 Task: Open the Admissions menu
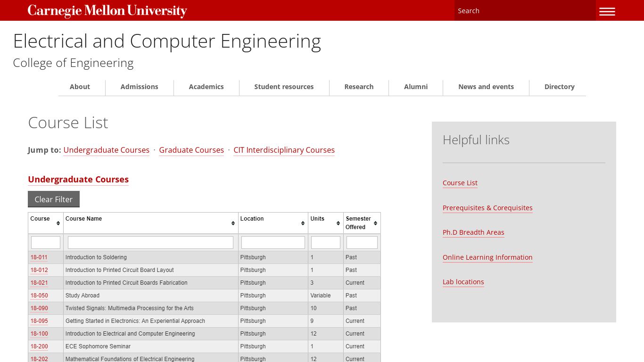click(139, 87)
